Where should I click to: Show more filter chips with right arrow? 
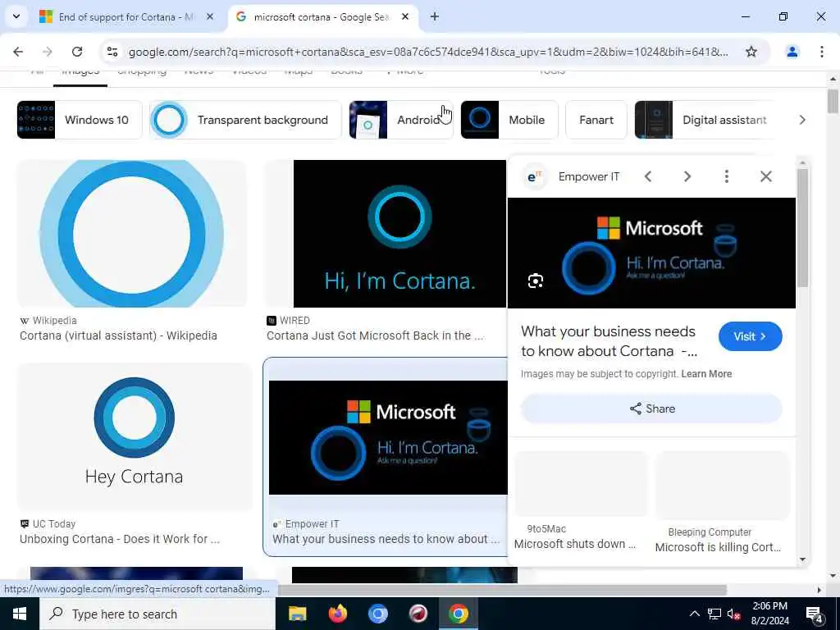pyautogui.click(x=802, y=120)
